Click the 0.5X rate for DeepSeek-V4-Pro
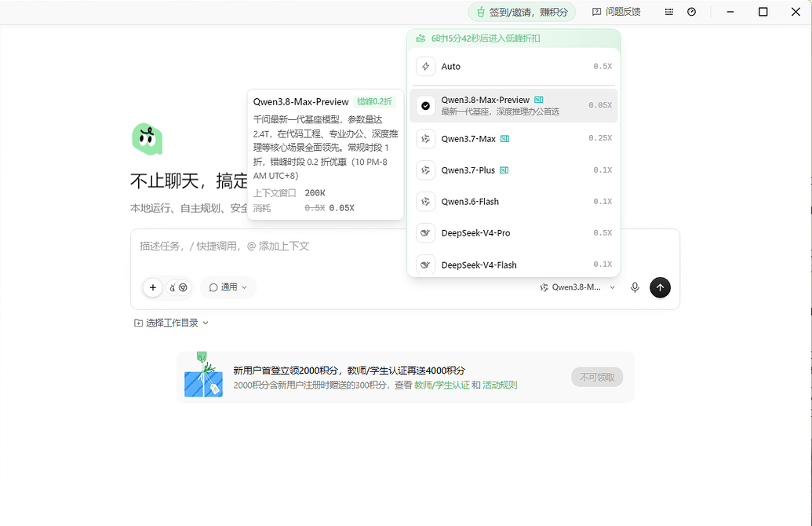 tap(603, 233)
